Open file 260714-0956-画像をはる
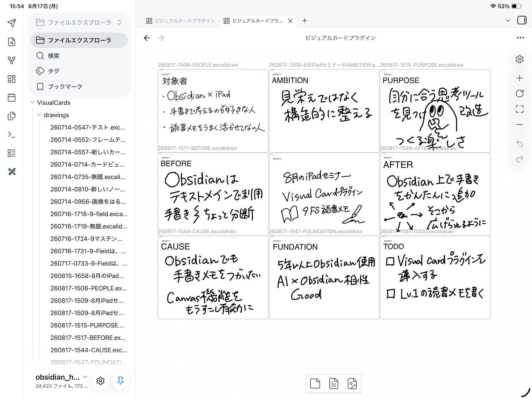Viewport: 532px width, 399px height. (88, 201)
